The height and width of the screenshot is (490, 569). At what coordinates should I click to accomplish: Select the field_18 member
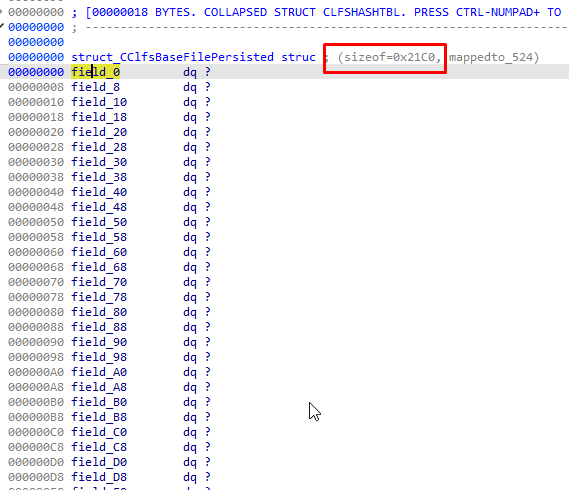pos(99,117)
